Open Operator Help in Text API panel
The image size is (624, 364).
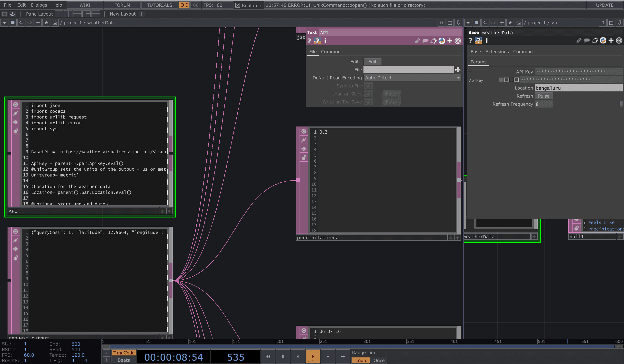pos(309,41)
